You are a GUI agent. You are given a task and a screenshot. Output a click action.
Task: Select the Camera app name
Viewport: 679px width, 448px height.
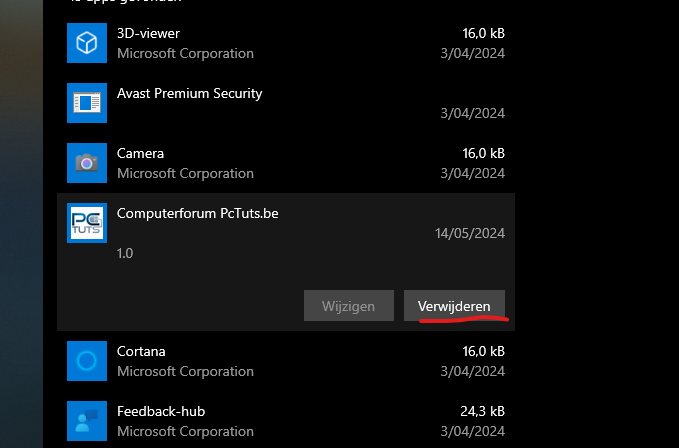[140, 153]
